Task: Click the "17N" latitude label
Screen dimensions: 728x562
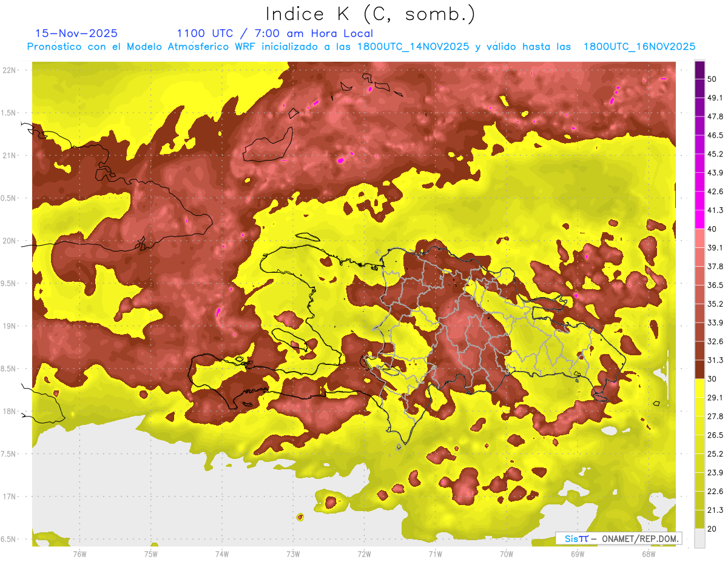Action: point(10,497)
